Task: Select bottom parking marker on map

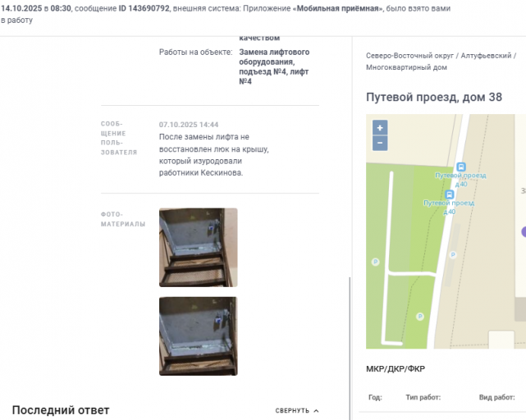Action: click(419, 317)
